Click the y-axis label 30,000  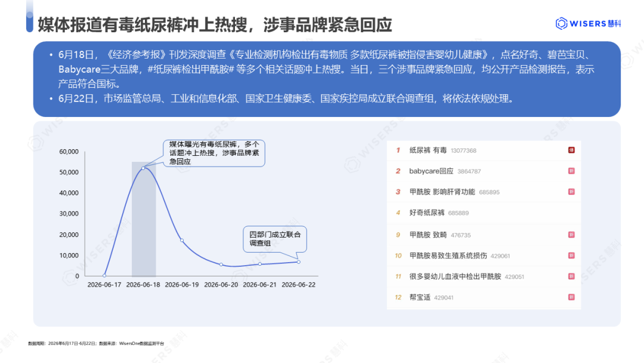pos(69,214)
